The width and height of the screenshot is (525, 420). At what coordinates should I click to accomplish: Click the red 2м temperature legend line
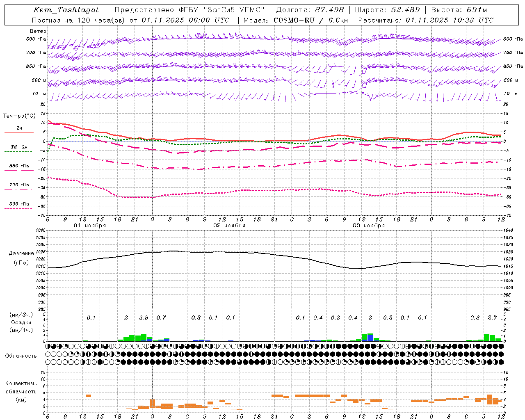[19, 132]
